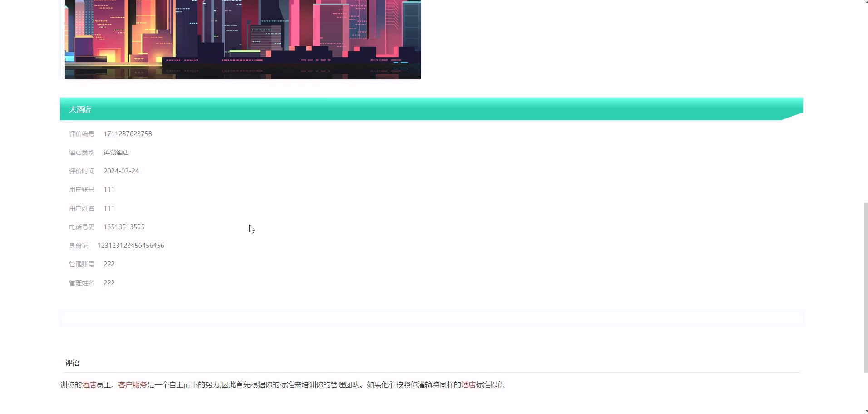Click the 用户姓名 field label

pos(82,208)
